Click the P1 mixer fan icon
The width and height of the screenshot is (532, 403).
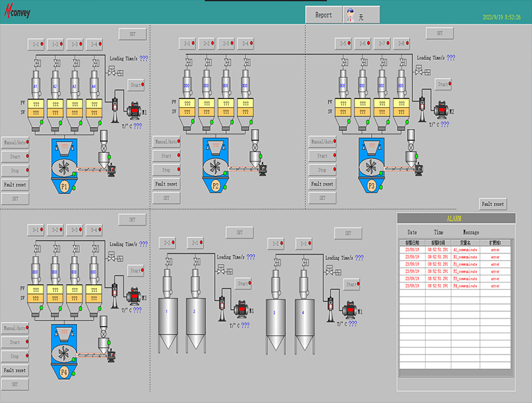63,166
